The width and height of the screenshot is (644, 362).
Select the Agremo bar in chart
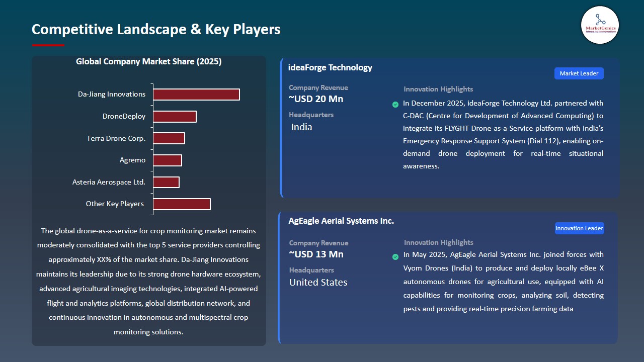168,160
